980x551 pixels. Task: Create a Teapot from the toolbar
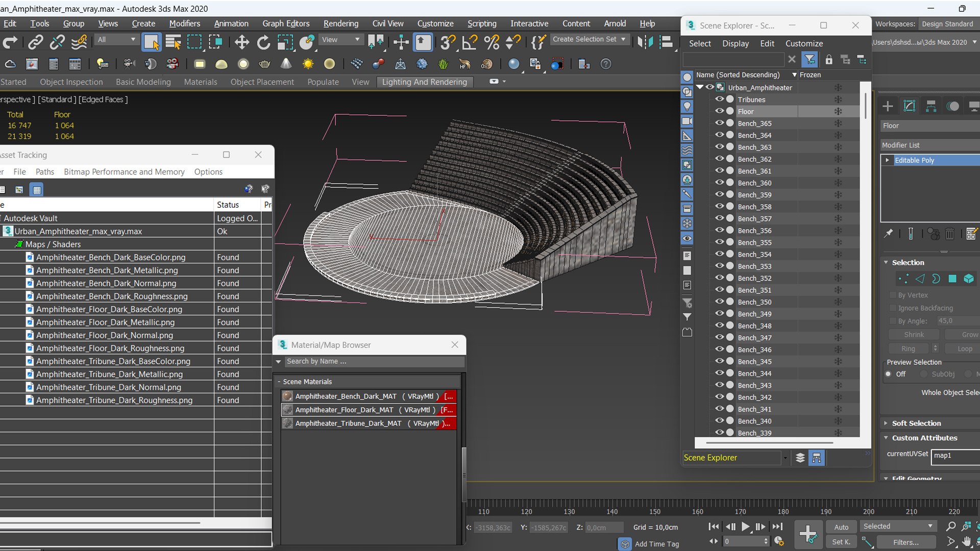pos(264,64)
